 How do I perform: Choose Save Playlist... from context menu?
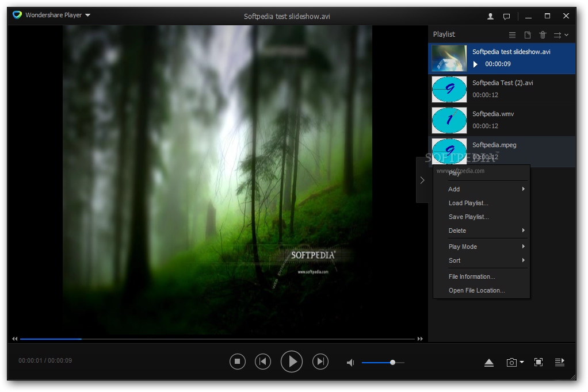481,217
